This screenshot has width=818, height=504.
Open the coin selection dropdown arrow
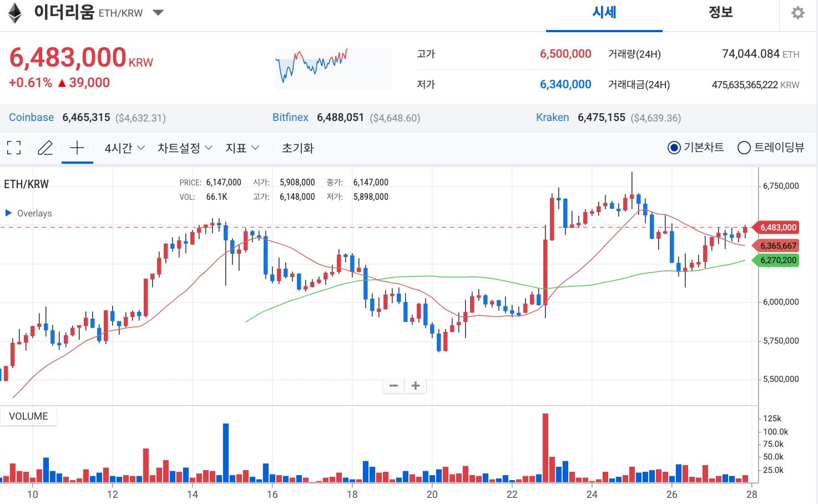coord(158,13)
